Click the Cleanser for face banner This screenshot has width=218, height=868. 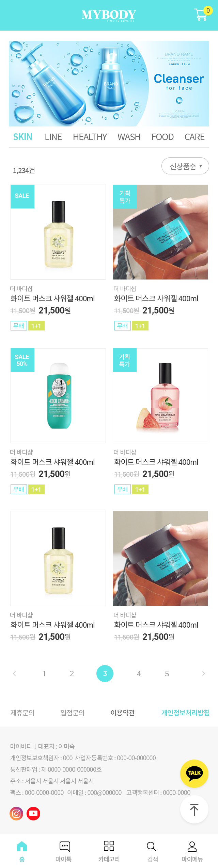tap(109, 84)
